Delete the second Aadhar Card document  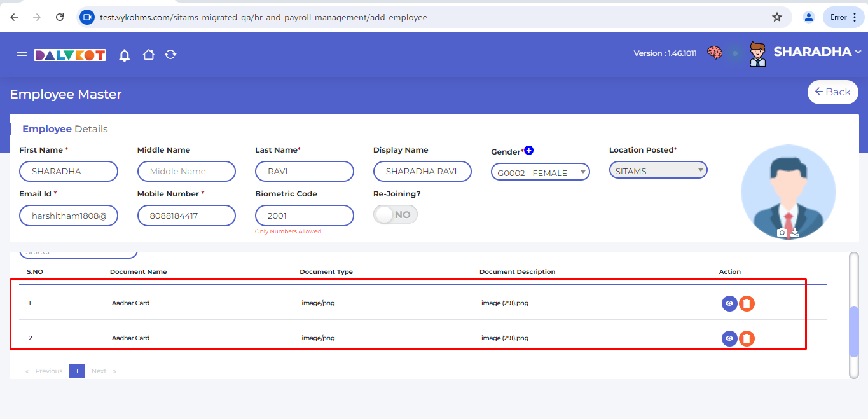tap(747, 338)
